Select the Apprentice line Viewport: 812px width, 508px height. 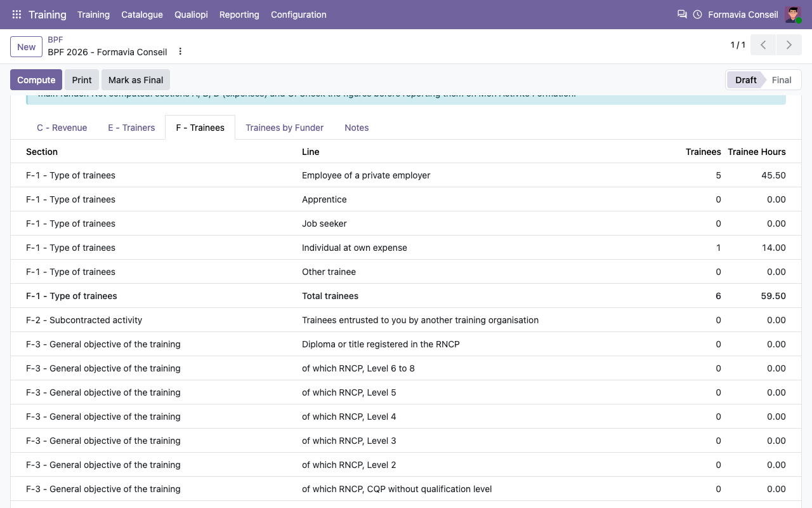(406, 199)
